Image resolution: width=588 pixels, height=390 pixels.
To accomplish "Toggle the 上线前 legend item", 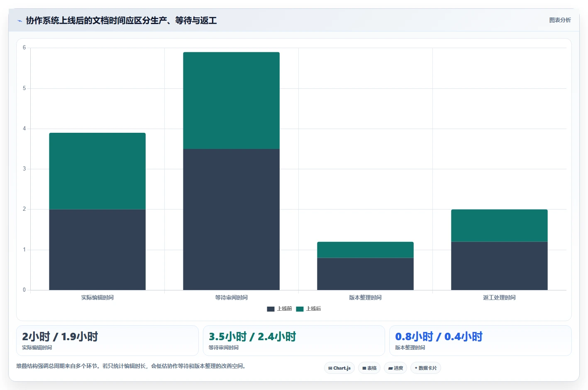I will tap(279, 309).
